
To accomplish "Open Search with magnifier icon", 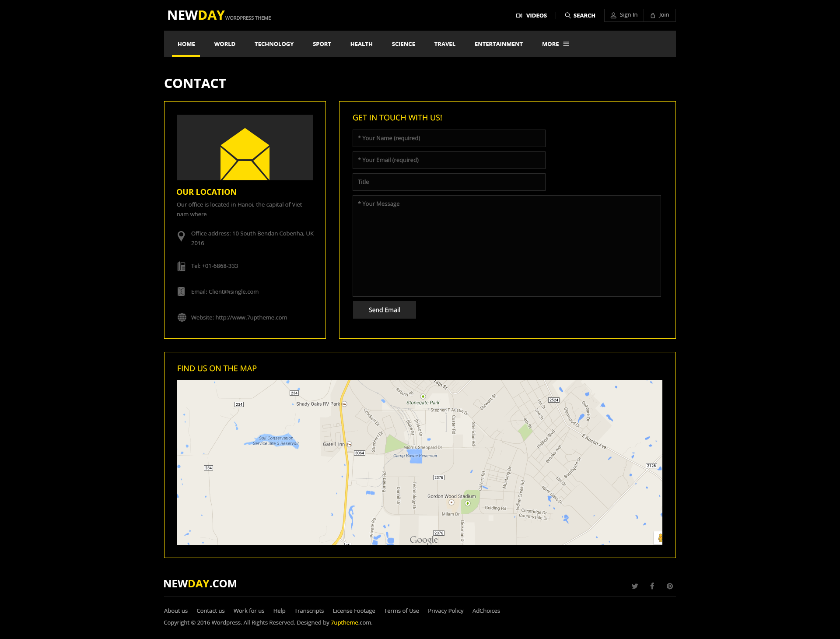I will click(580, 15).
